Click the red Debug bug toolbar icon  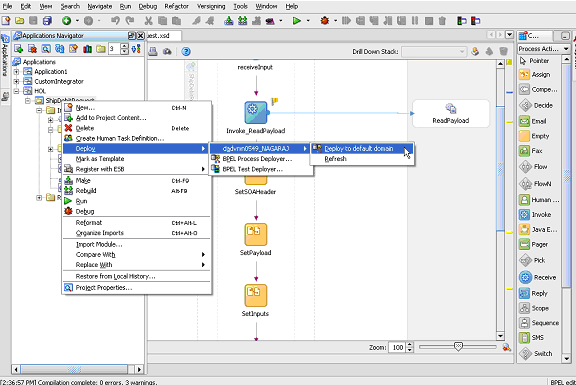324,21
